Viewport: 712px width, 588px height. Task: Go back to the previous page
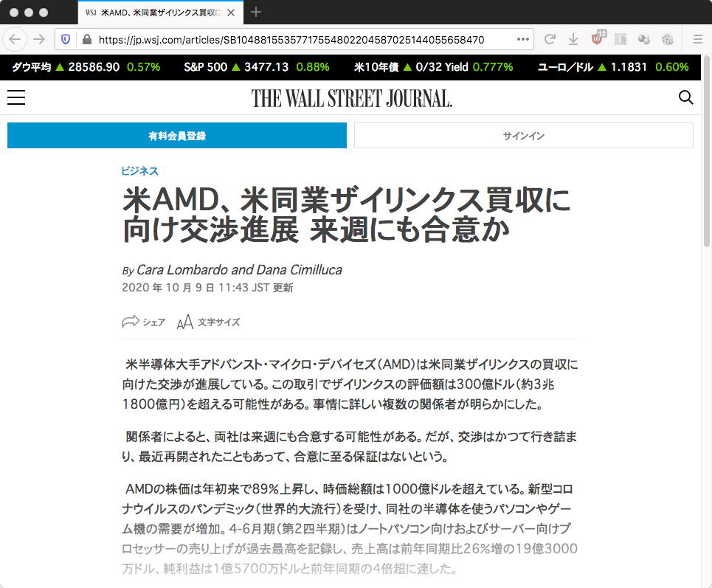pyautogui.click(x=15, y=40)
